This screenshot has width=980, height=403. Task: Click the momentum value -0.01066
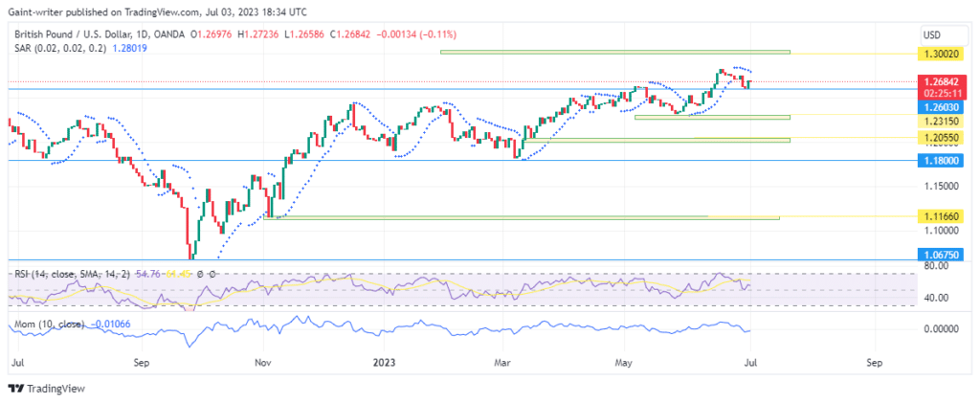pyautogui.click(x=112, y=325)
